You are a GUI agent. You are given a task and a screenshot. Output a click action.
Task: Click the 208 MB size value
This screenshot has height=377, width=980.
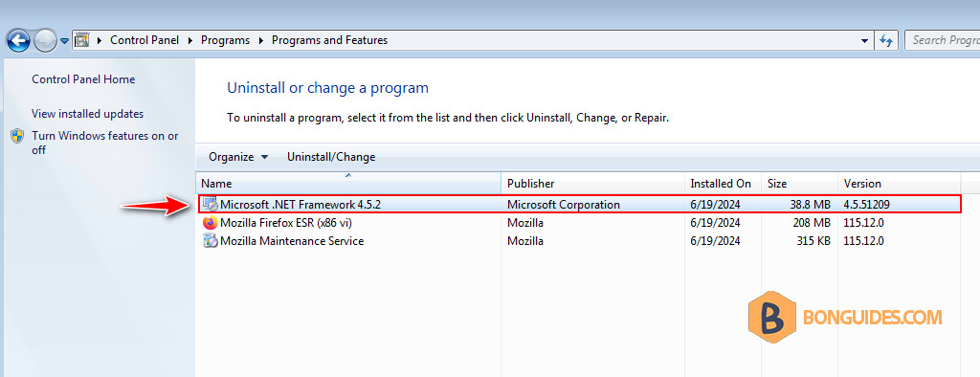812,223
